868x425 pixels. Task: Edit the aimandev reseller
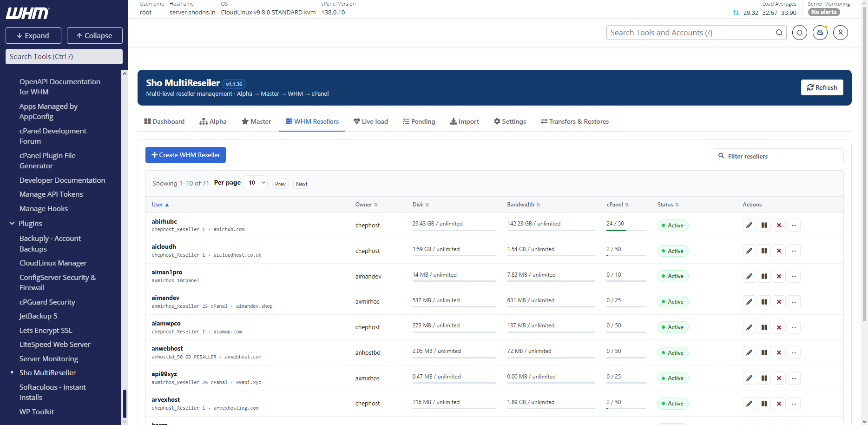749,302
